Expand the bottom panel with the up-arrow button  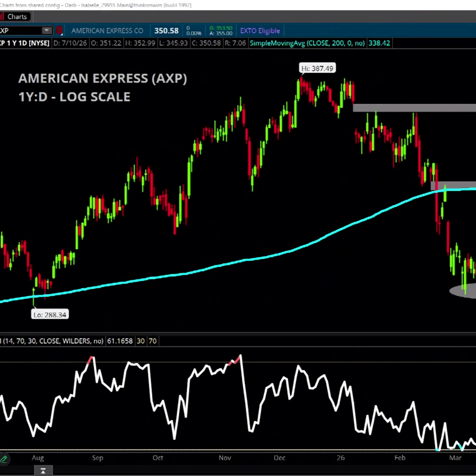(43, 471)
